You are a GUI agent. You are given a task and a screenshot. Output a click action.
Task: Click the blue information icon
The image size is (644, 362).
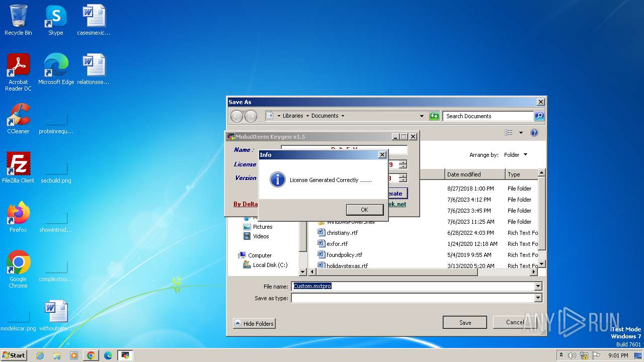coord(277,179)
